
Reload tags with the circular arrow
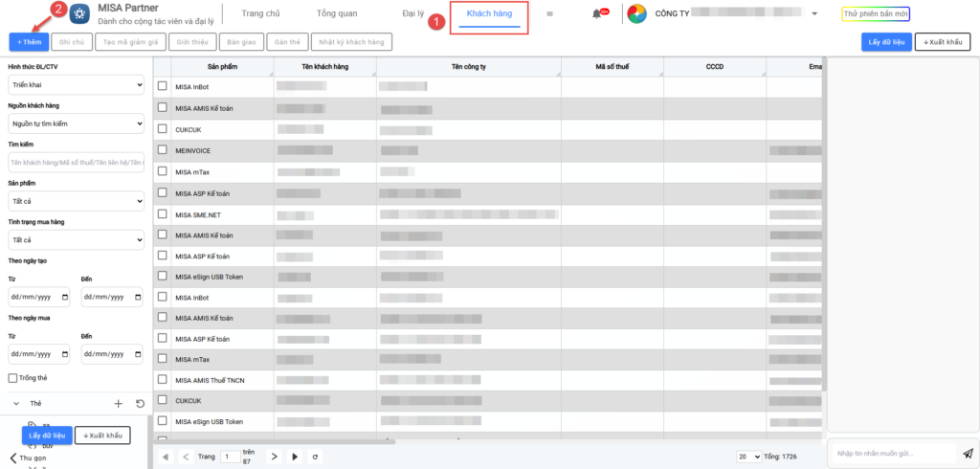[140, 403]
